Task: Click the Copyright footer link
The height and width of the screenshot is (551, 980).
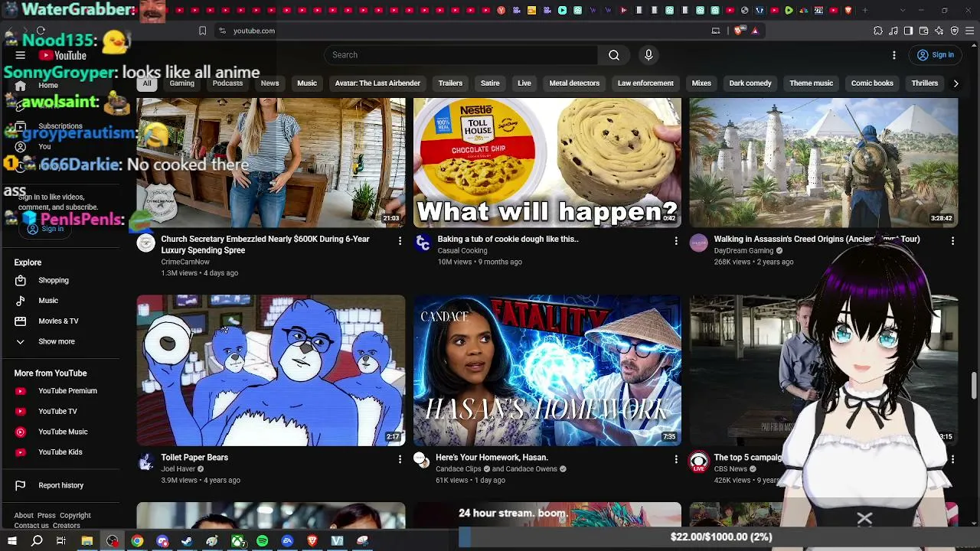Action: tap(75, 515)
